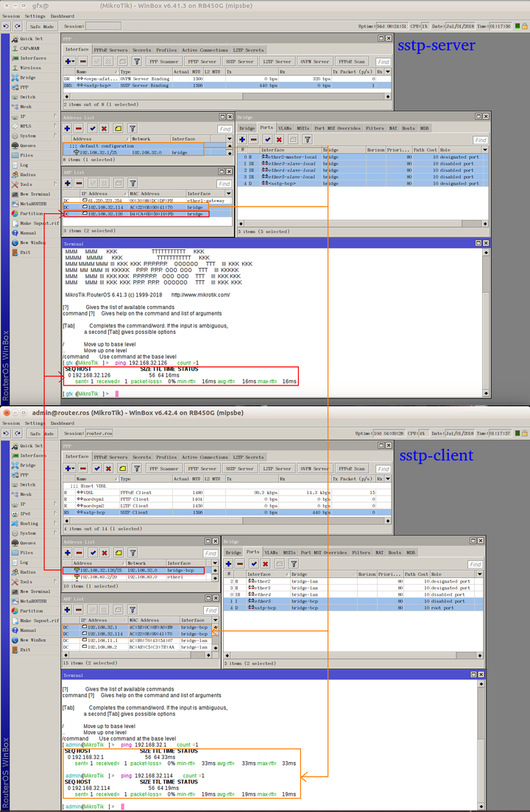
Task: Click the filter funnel in sstp-server Bridge window
Action: [x=307, y=139]
